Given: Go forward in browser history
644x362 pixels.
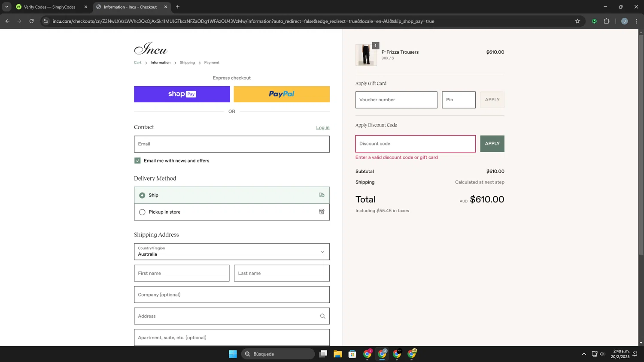Looking at the screenshot, I should [19, 21].
